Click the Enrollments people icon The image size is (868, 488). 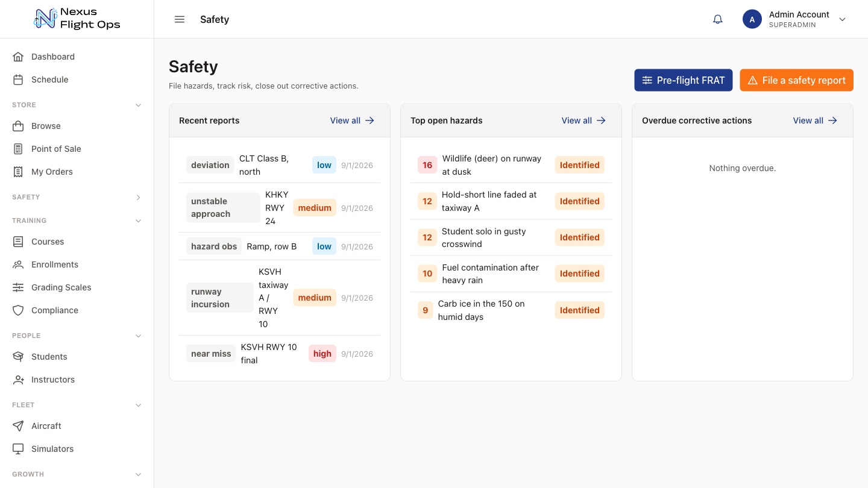tap(18, 264)
